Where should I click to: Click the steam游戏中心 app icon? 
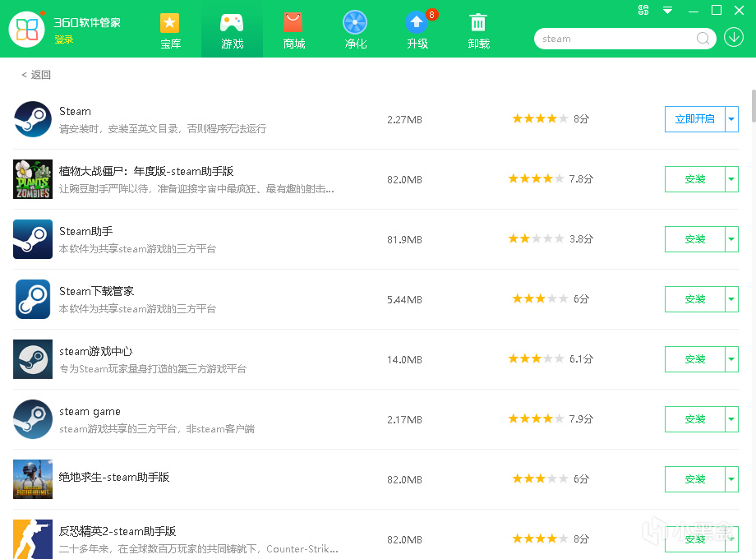click(33, 359)
